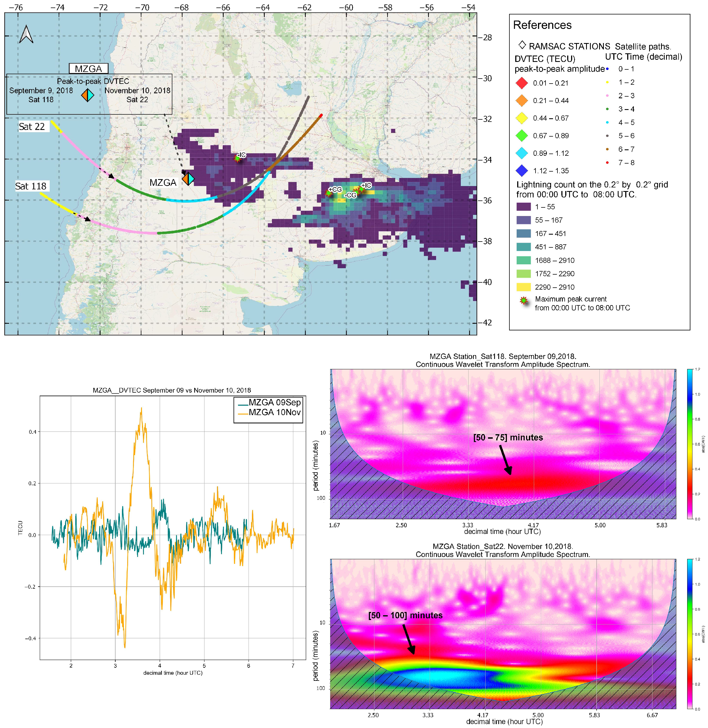Click the split diamond in the MZGA box
This screenshot has height=728, width=708.
(88, 95)
